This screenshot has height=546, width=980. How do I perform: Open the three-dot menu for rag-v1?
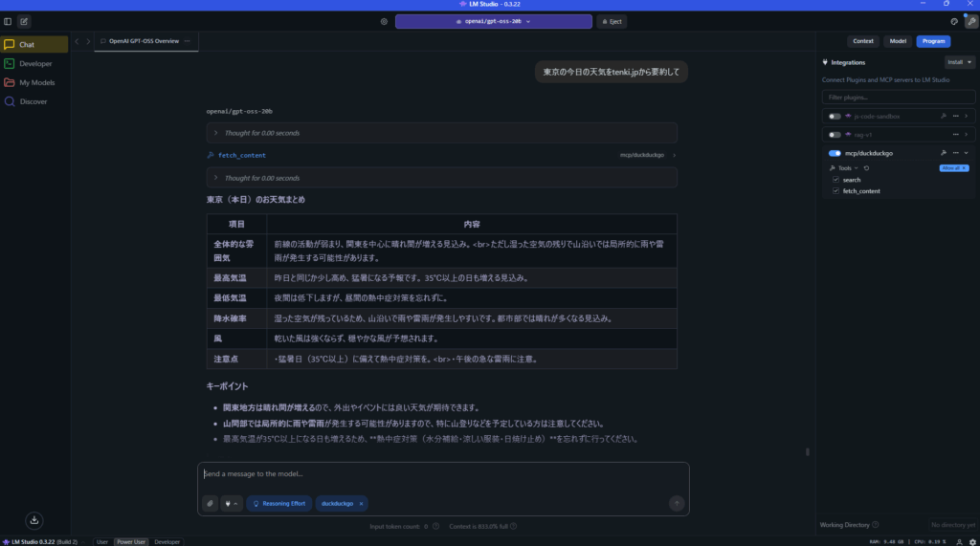pos(955,135)
